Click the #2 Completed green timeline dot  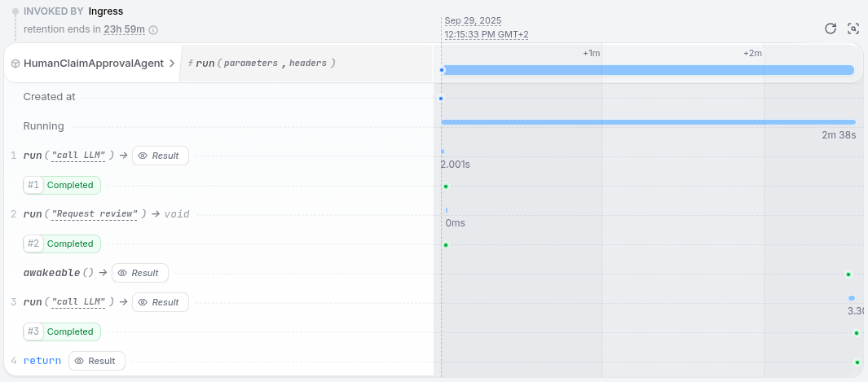pyautogui.click(x=446, y=245)
